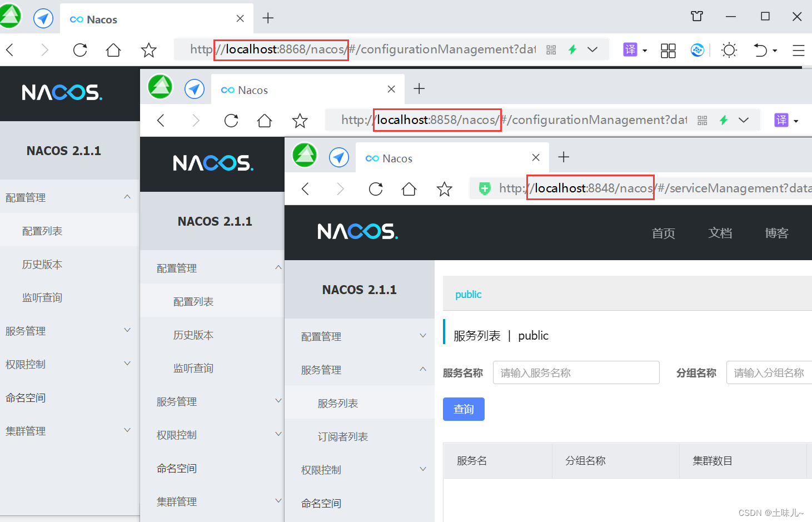This screenshot has width=812, height=522.
Task: Focus the 服务名称 input field
Action: [x=576, y=372]
